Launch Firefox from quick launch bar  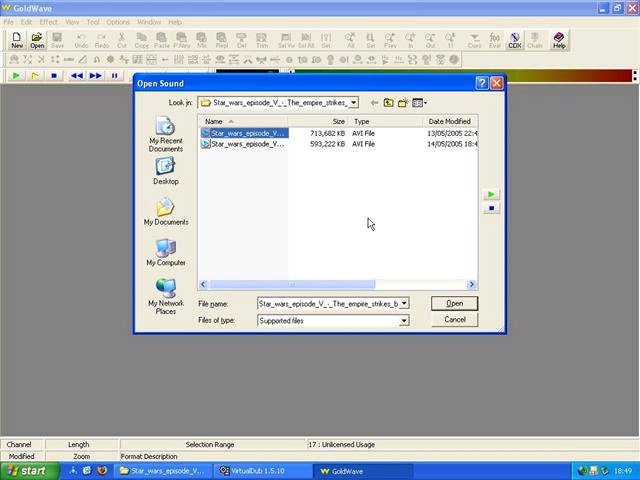pos(102,471)
